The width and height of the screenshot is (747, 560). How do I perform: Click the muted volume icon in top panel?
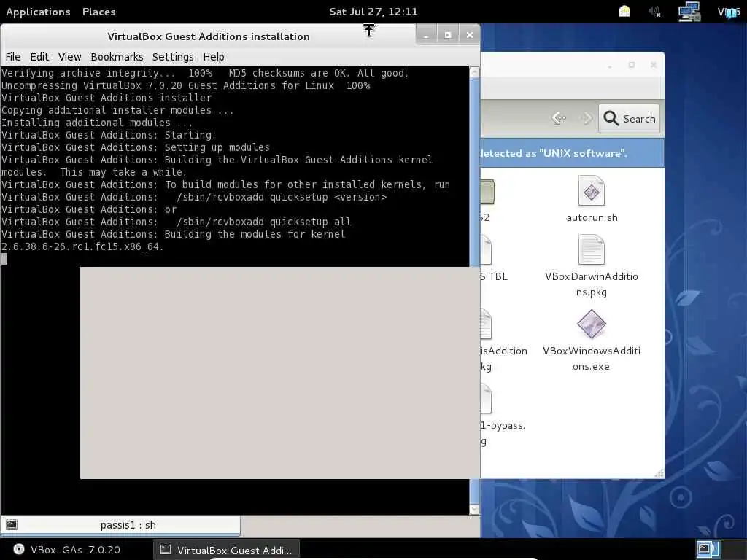click(654, 12)
